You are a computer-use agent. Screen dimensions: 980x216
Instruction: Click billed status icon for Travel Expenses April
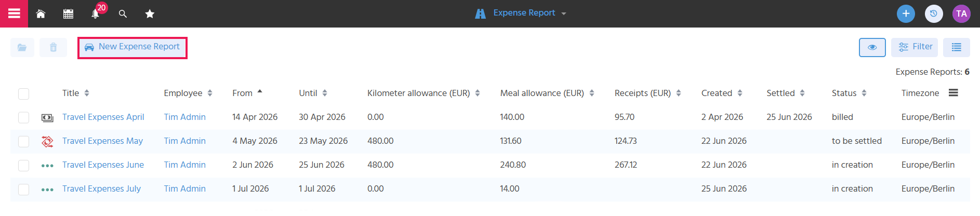[47, 118]
